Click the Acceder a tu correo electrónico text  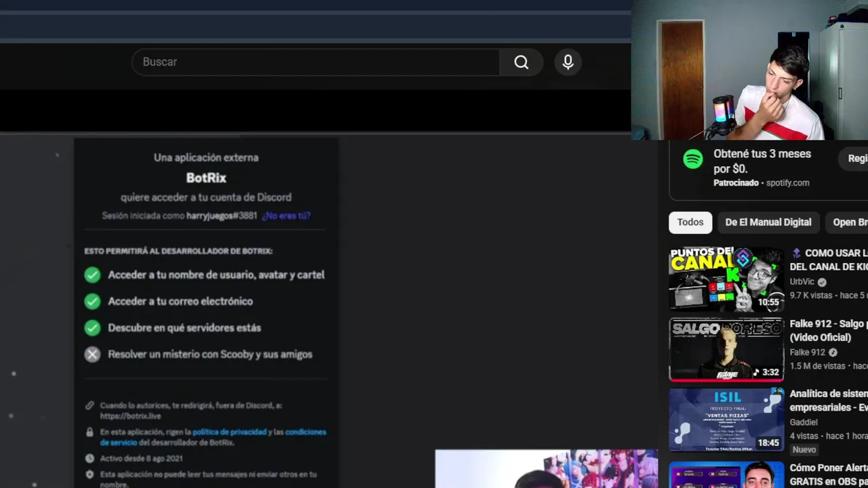point(180,301)
